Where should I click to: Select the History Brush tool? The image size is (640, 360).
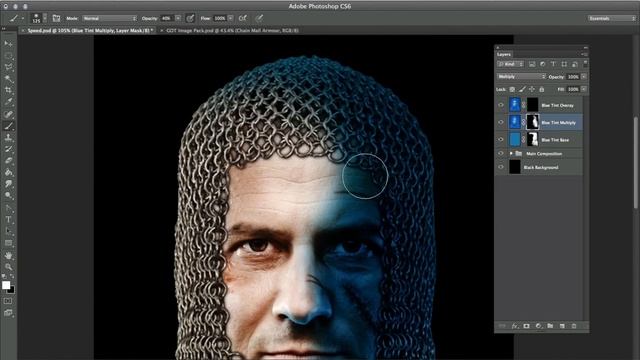pyautogui.click(x=8, y=149)
